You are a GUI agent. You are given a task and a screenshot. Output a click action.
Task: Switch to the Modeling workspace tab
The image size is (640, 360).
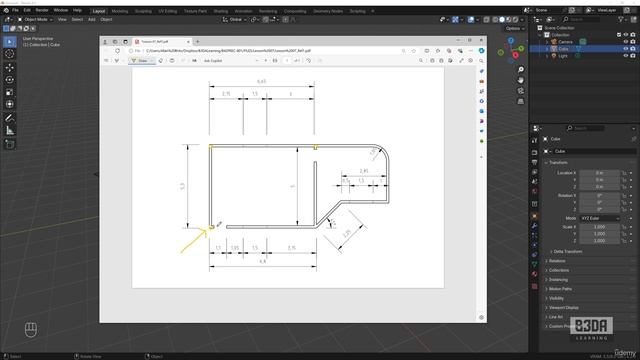tap(120, 11)
